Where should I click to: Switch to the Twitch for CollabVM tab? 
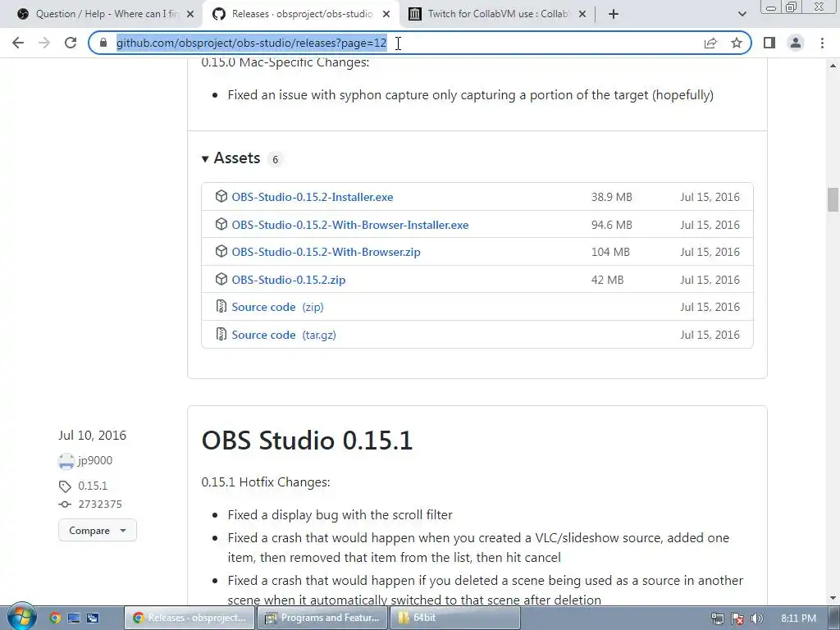(x=495, y=14)
